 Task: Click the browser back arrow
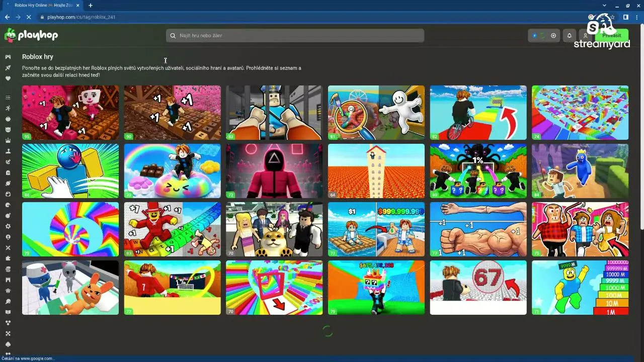(7, 17)
